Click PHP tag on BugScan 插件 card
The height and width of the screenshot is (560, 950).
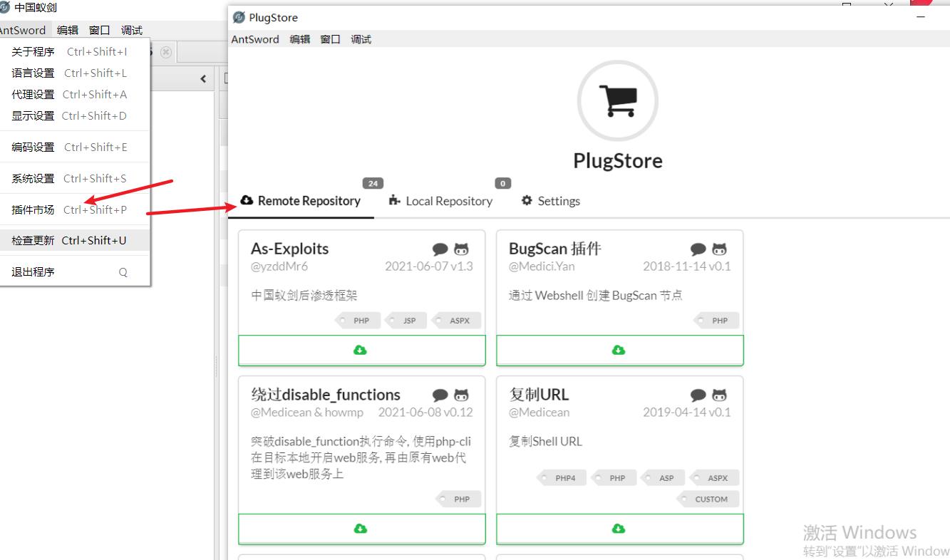(716, 321)
